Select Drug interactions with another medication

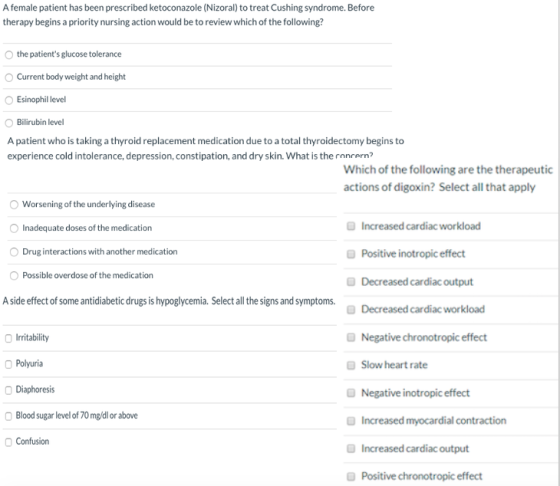pos(14,252)
